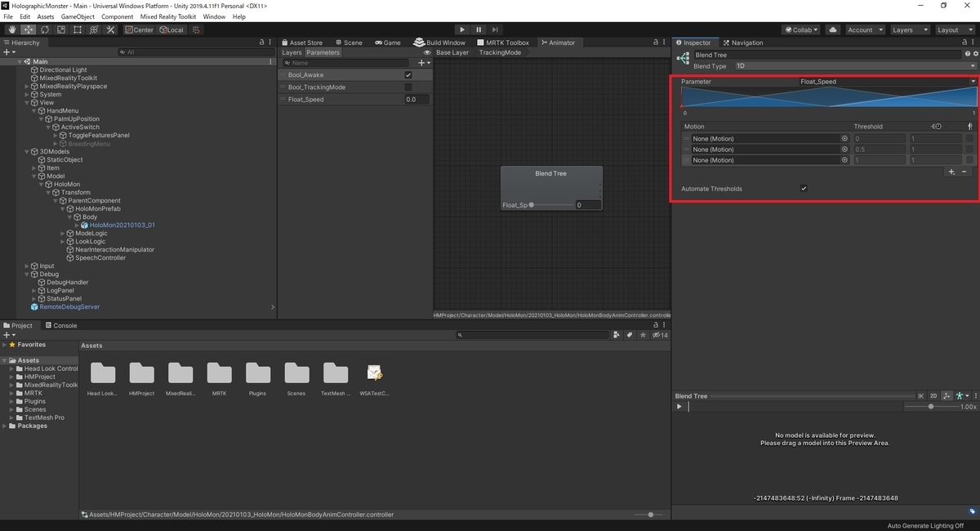Image resolution: width=980 pixels, height=531 pixels.
Task: Select the Scale tool
Action: pyautogui.click(x=61, y=29)
